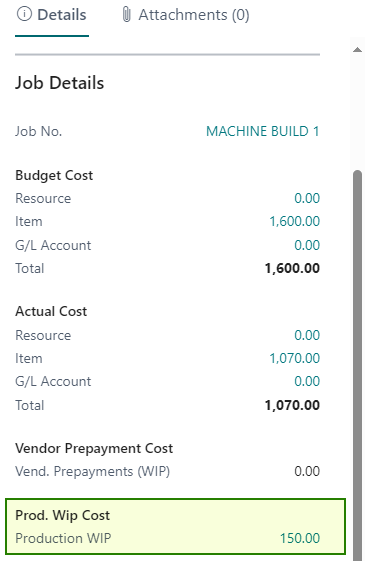Switch to the Details tab
Viewport: 367px width, 561px height.
coord(52,15)
